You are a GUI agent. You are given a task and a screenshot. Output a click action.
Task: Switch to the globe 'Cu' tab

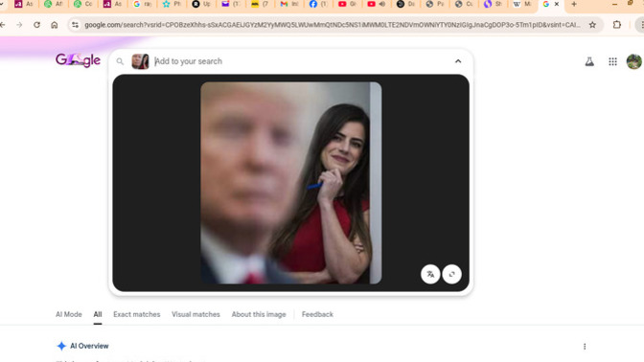click(x=464, y=4)
